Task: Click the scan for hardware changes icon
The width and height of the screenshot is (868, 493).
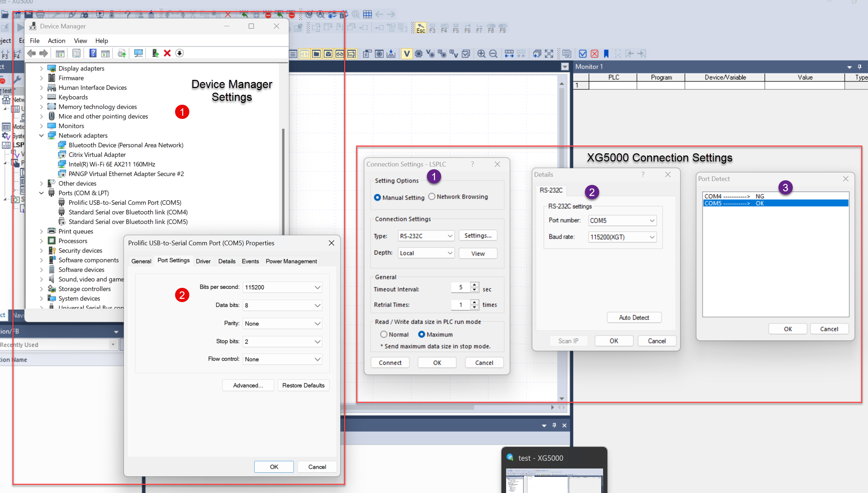Action: tap(138, 53)
